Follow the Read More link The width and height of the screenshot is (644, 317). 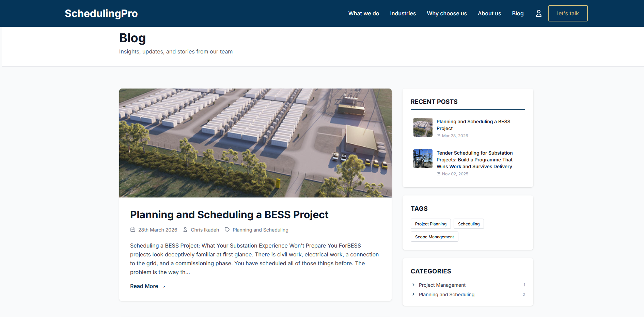pos(147,286)
